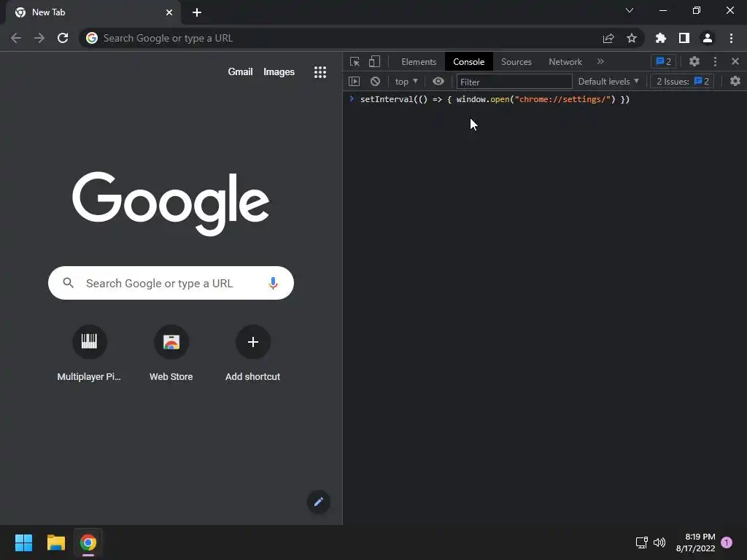Open Chrome three-dot menu
The width and height of the screenshot is (747, 560).
click(731, 38)
